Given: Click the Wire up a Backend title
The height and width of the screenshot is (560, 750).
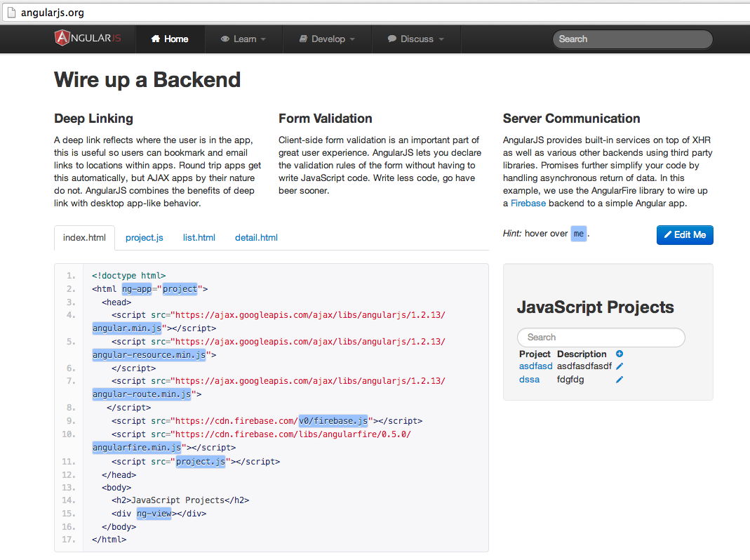Looking at the screenshot, I should 147,79.
